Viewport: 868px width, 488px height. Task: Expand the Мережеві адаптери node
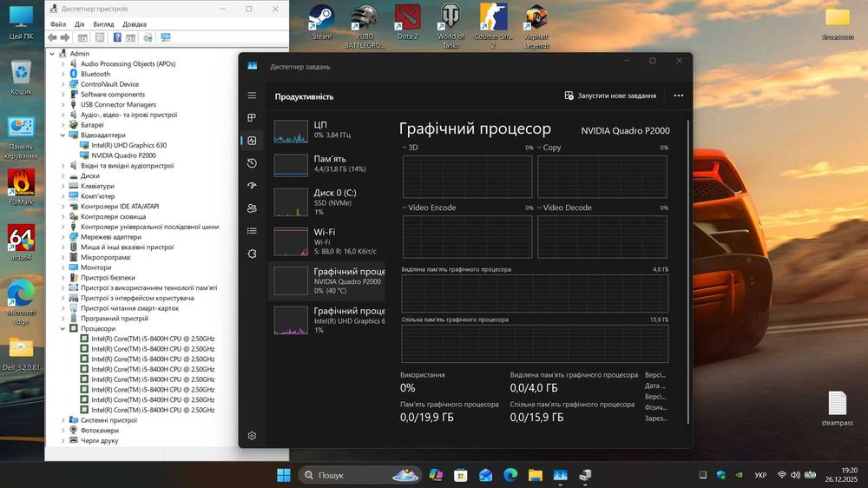click(62, 237)
